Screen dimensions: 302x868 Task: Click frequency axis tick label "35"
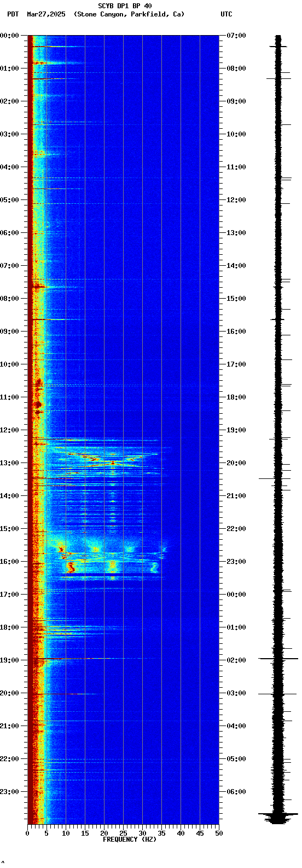pos(161,833)
